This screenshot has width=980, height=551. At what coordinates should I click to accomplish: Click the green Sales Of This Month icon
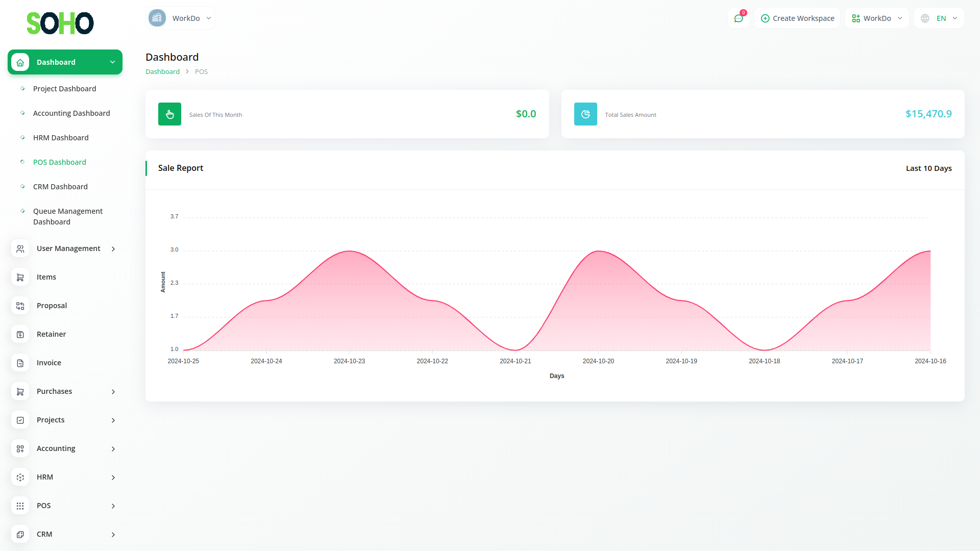[x=169, y=114]
